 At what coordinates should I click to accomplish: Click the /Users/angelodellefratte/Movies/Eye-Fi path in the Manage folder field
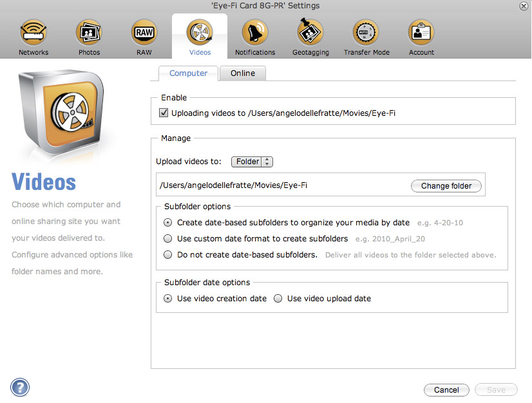233,185
